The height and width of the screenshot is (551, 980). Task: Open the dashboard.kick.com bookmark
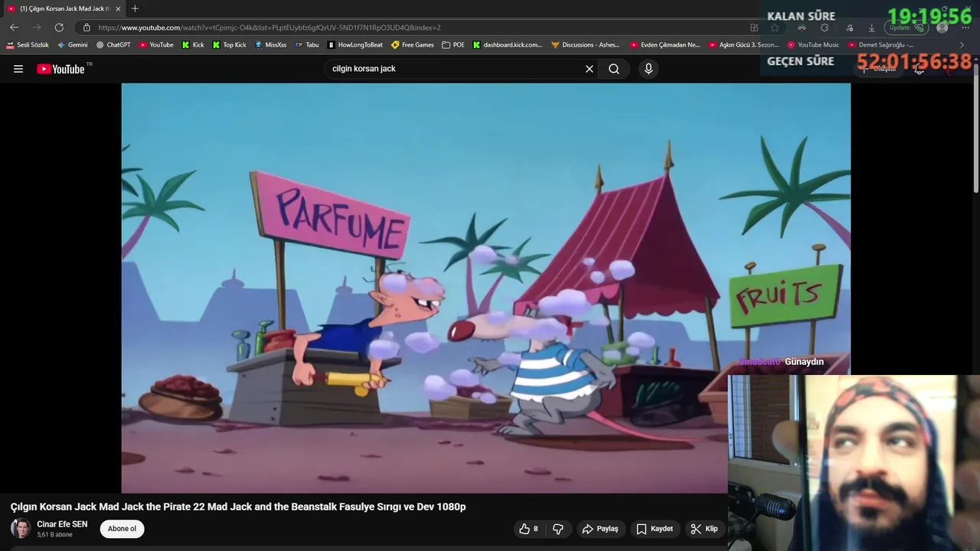(507, 45)
